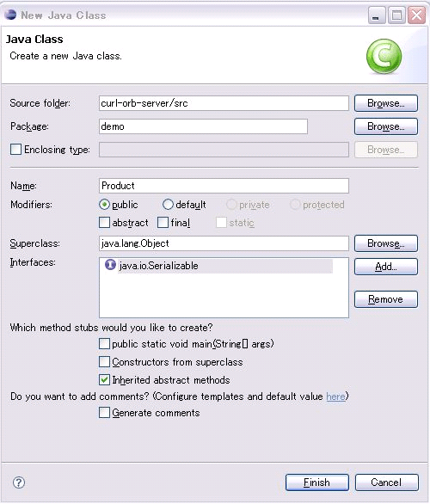Click the Eclipse icon in title bar
Screen dimensions: 430x504
[x=10, y=15]
